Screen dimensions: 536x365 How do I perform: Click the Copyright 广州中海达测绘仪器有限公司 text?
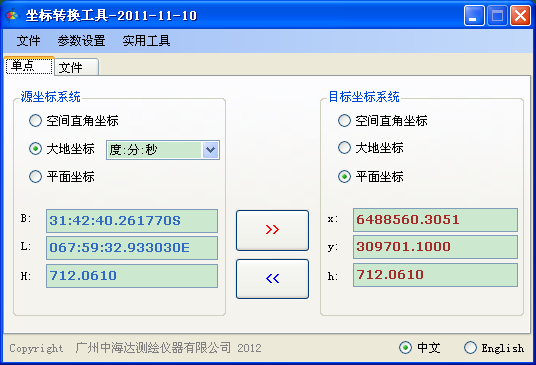[x=135, y=348]
